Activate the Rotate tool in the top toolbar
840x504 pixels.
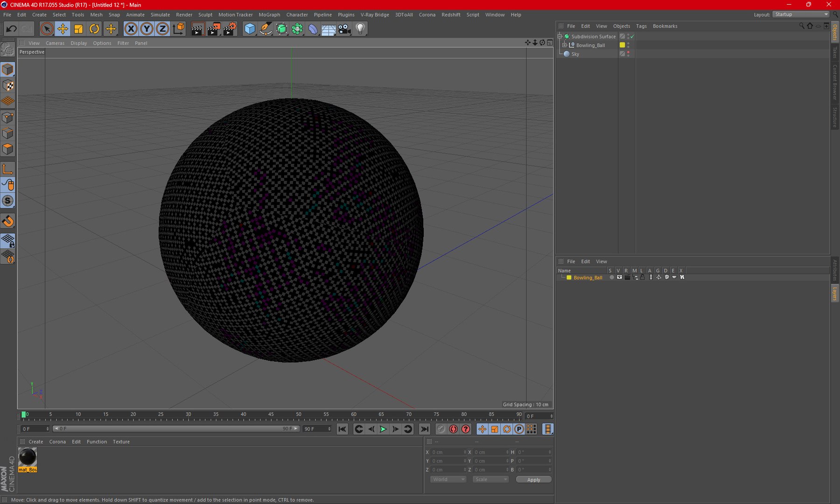94,29
